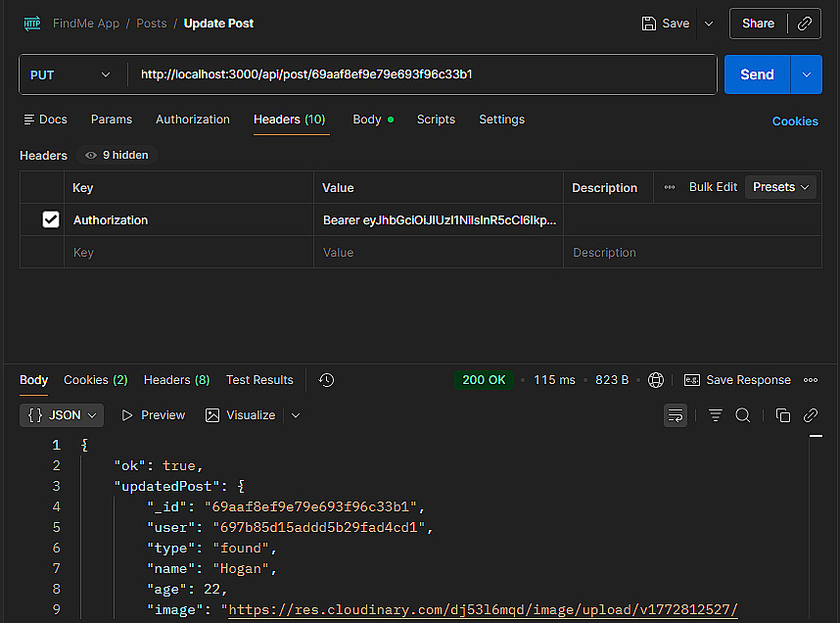The image size is (840, 623).
Task: Copy the response body with copy icon
Action: pos(782,415)
